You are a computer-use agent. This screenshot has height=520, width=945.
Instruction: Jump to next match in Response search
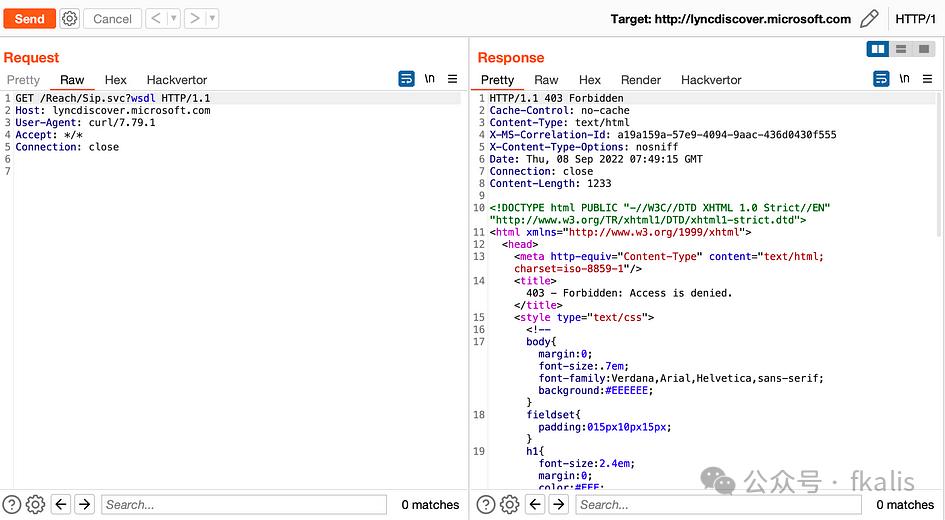click(559, 504)
